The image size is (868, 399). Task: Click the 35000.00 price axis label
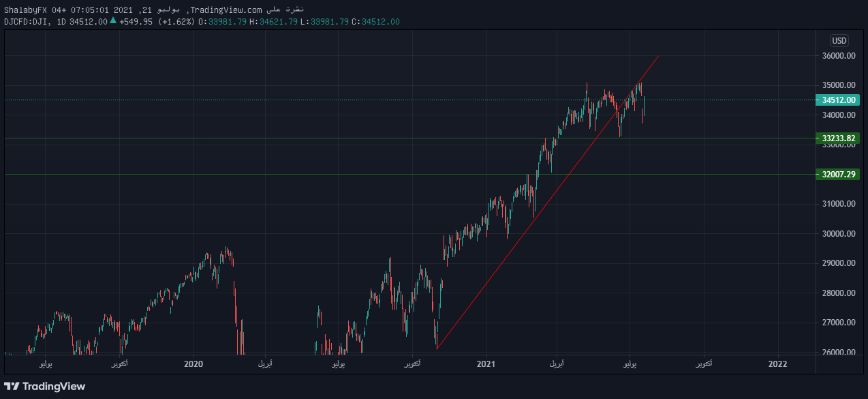coord(839,85)
